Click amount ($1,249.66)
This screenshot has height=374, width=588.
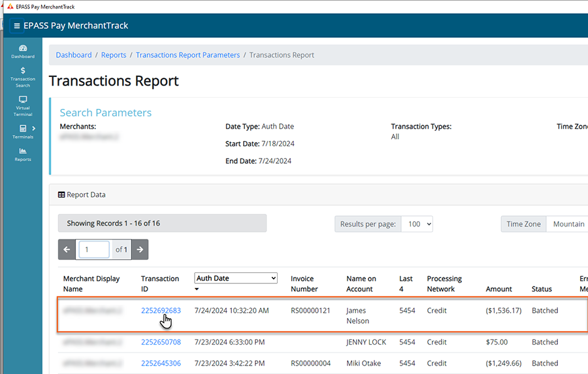coord(504,363)
